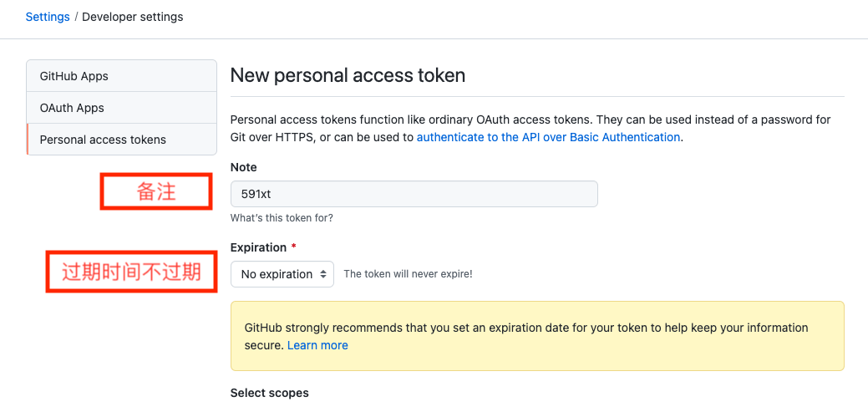Open the authenticate to the API link
868x407 pixels.
548,137
